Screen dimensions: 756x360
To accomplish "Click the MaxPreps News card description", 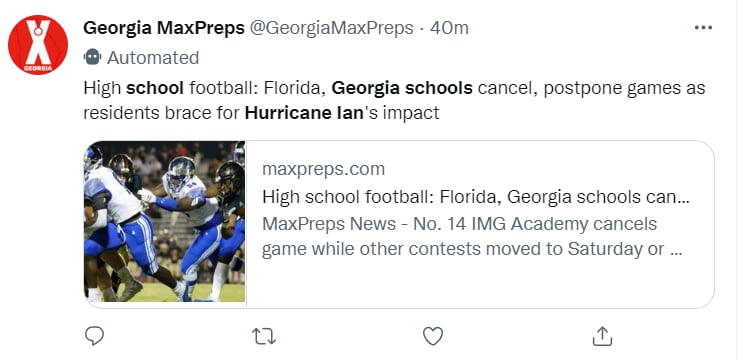I will click(472, 237).
